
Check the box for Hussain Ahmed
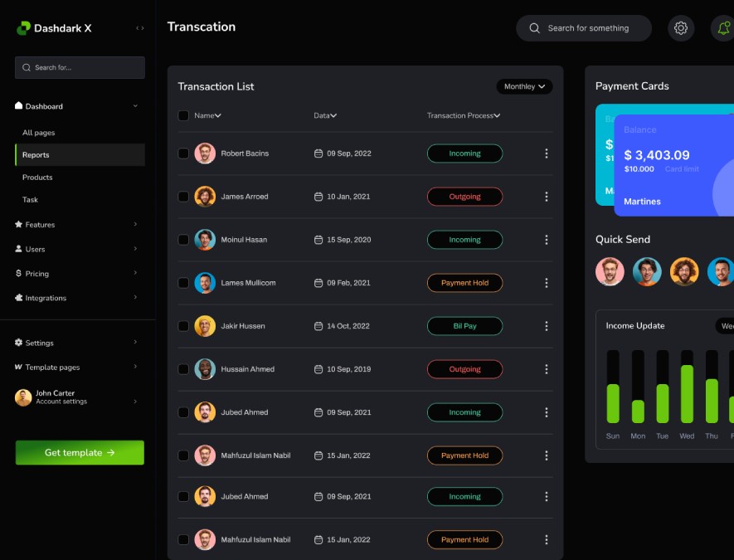(x=183, y=369)
